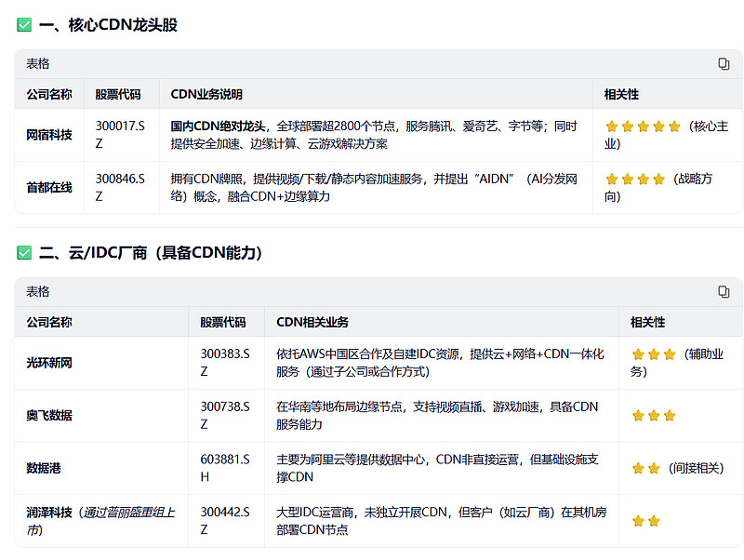The width and height of the screenshot is (744, 560).
Task: Click stock code 300442.SZ
Action: point(225,521)
